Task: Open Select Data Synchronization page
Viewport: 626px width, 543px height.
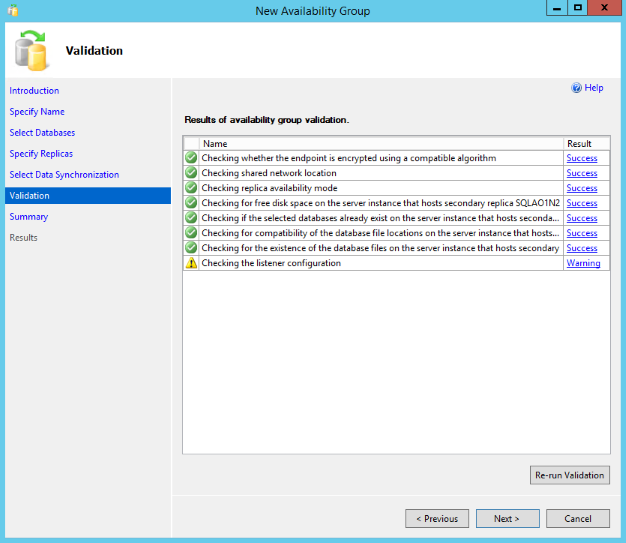Action: coord(64,174)
